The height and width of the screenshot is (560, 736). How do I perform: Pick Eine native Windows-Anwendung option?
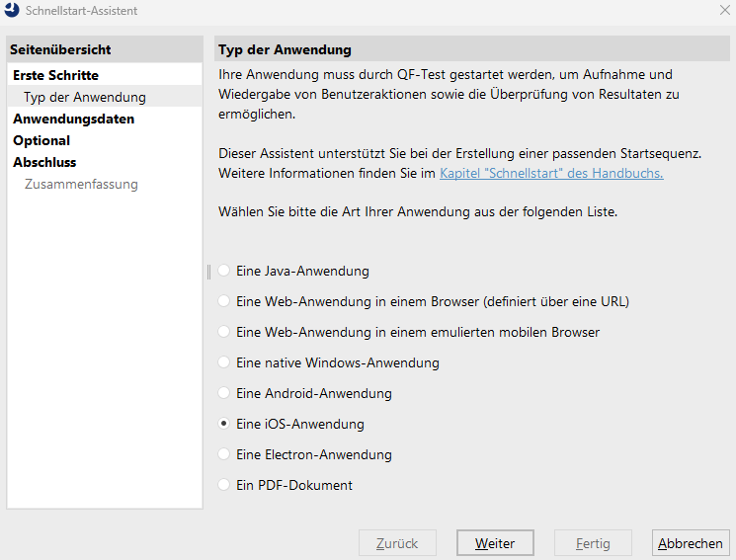[x=224, y=362]
